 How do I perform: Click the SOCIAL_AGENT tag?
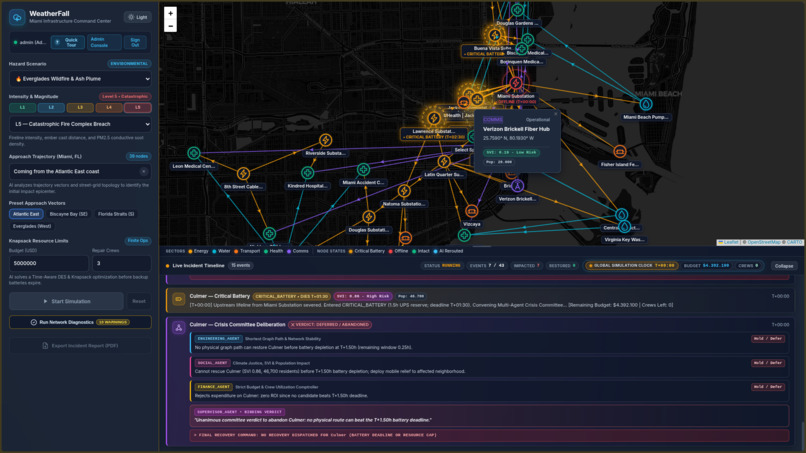coord(212,363)
